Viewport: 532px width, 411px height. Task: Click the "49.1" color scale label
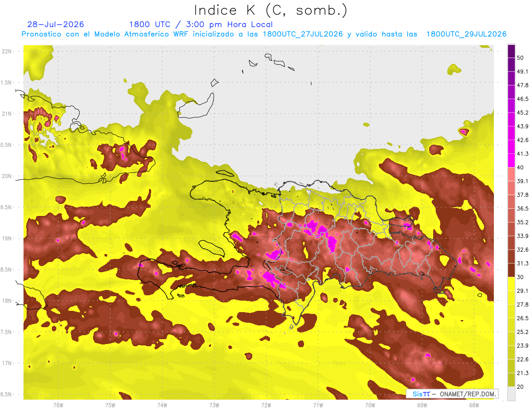[523, 71]
